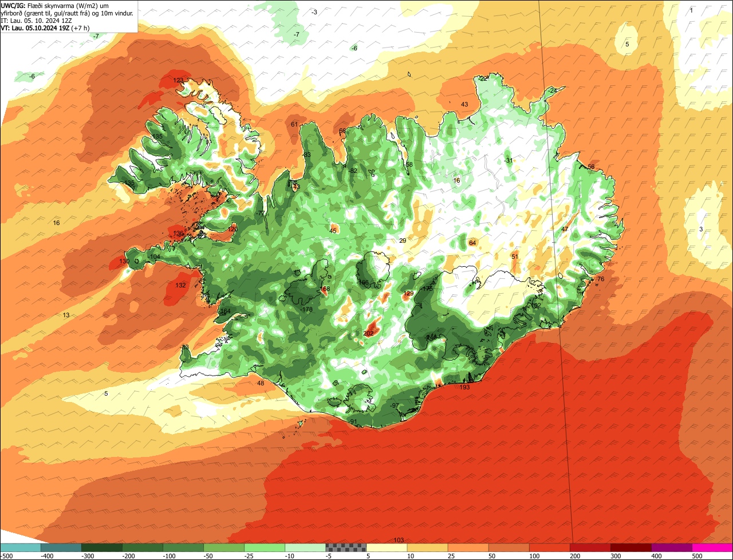The width and height of the screenshot is (733, 560).
Task: Click the 104 value on the map
Action: 155,257
